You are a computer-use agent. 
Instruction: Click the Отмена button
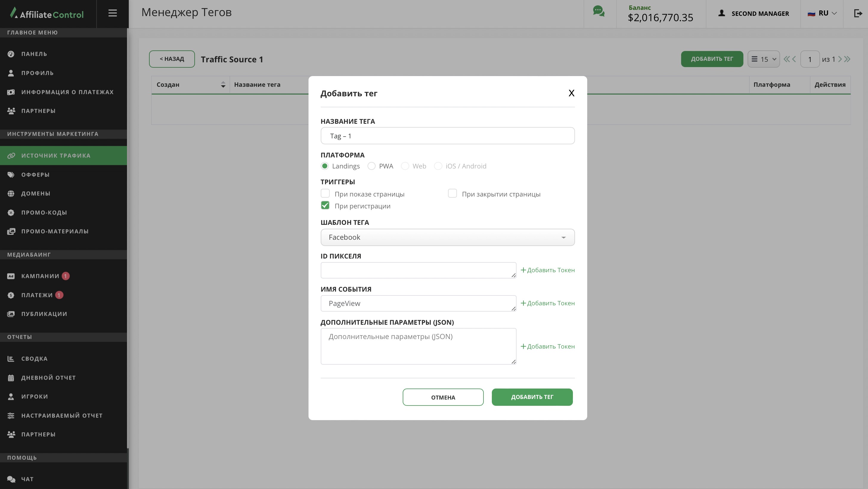(x=443, y=397)
